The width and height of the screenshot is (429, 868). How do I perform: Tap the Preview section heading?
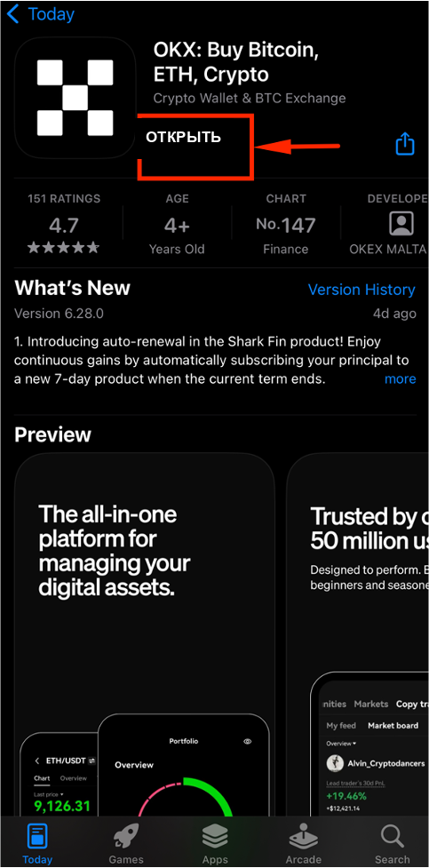(52, 434)
